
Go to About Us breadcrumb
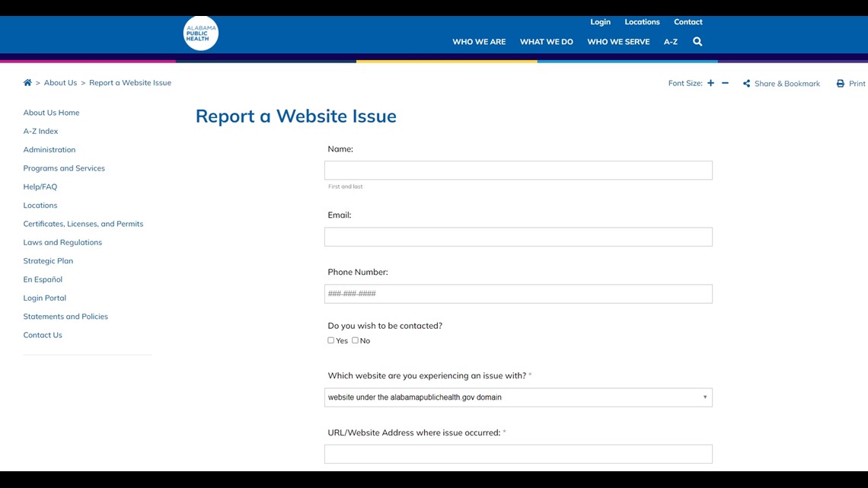click(x=60, y=82)
